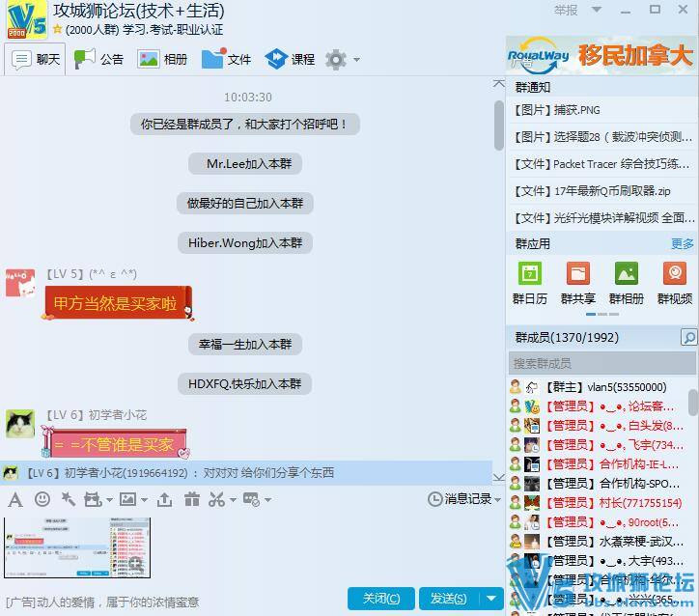Click the V5 group avatar icon
This screenshot has width=699, height=616.
click(27, 19)
